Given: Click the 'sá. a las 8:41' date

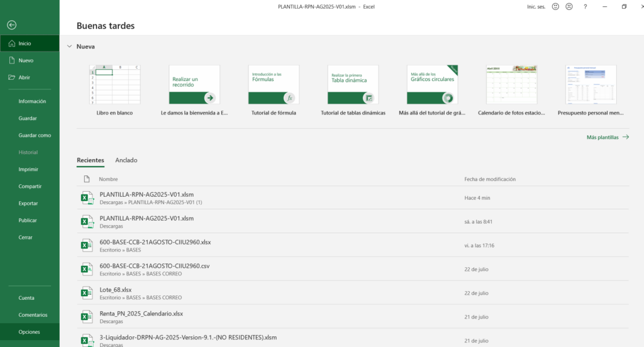Looking at the screenshot, I should (x=479, y=222).
